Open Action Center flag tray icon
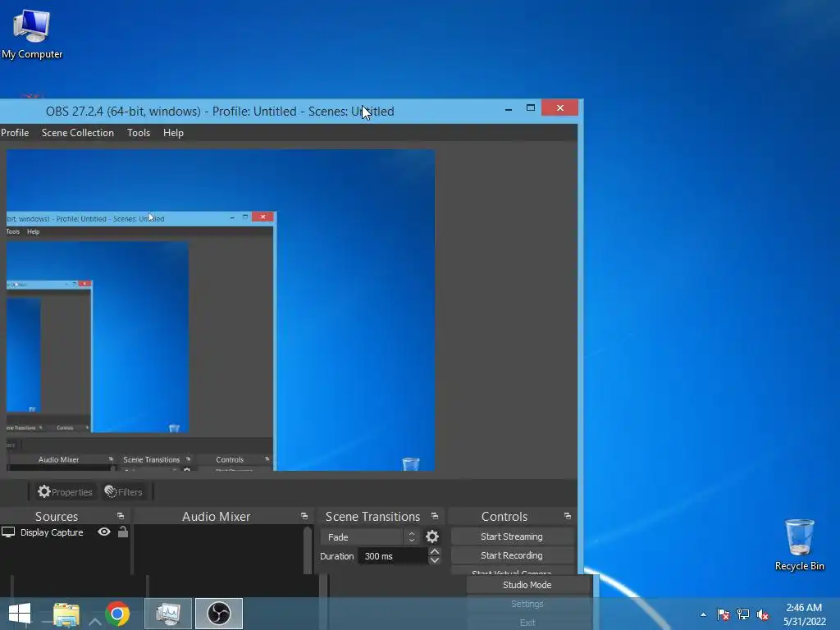This screenshot has width=840, height=630. [x=724, y=614]
